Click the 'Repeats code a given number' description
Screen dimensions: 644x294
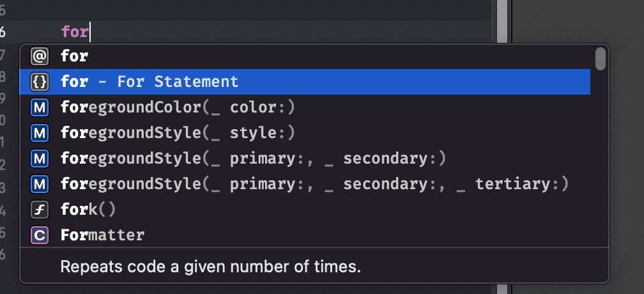(211, 266)
